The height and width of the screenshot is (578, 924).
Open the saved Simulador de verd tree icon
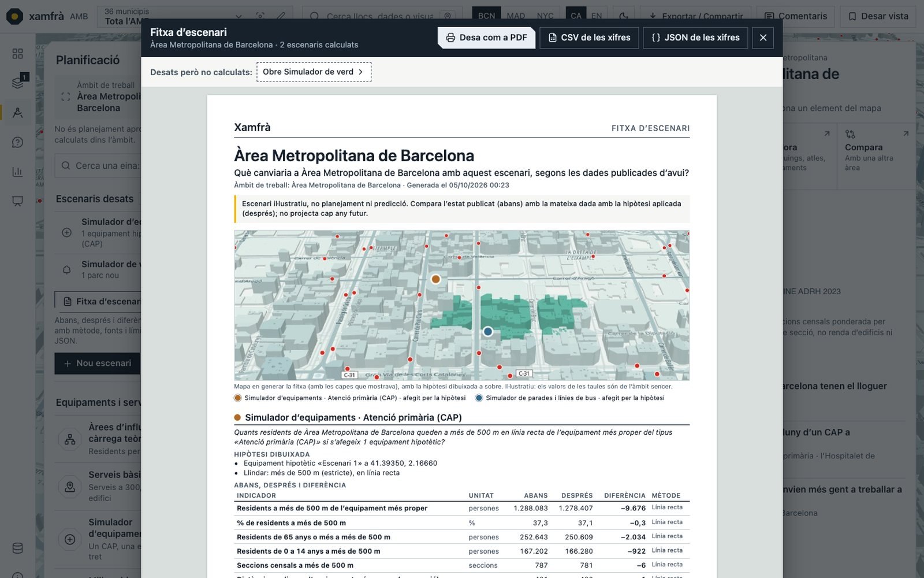(x=67, y=269)
